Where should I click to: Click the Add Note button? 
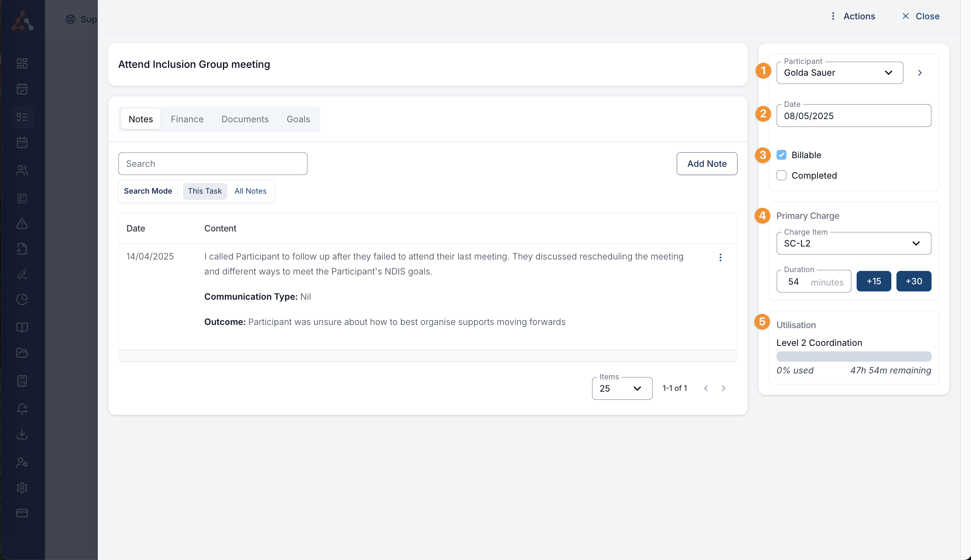pyautogui.click(x=707, y=164)
